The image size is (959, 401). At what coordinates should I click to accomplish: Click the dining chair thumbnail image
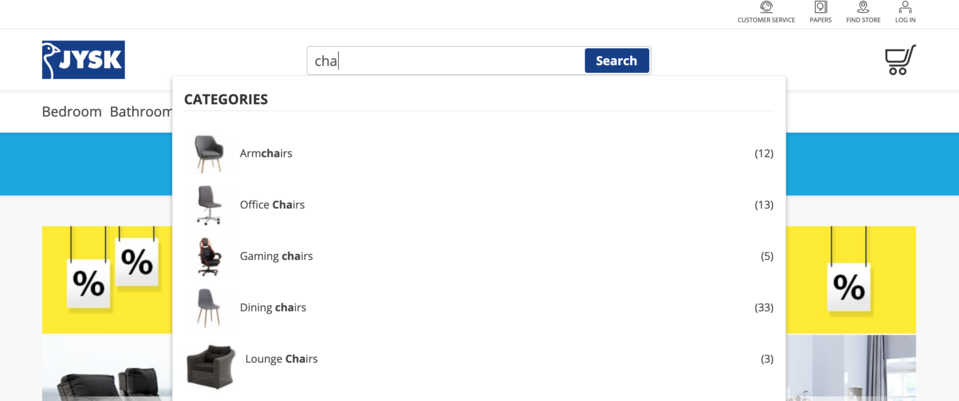[x=209, y=307]
